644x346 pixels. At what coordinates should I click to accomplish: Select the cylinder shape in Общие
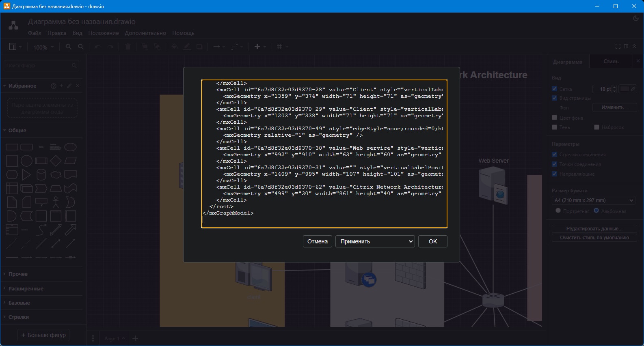click(41, 175)
